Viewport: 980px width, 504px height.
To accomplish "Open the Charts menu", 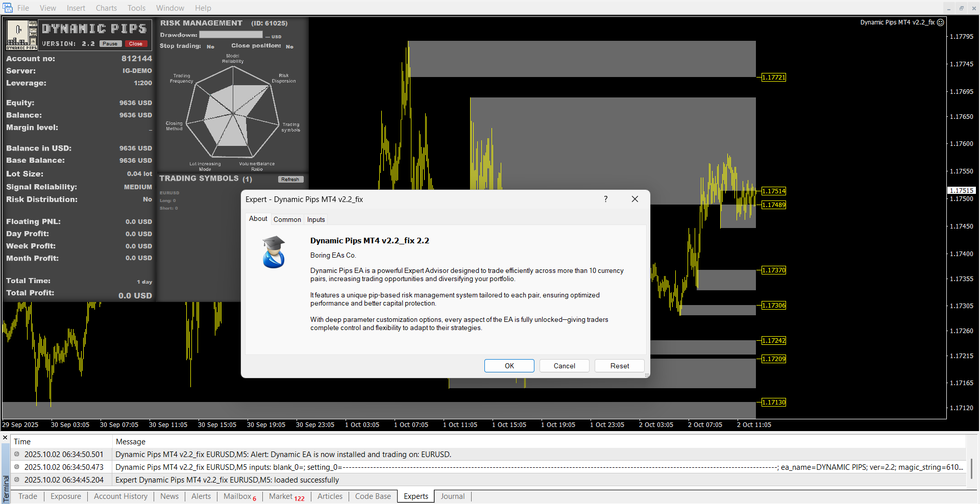I will point(106,8).
